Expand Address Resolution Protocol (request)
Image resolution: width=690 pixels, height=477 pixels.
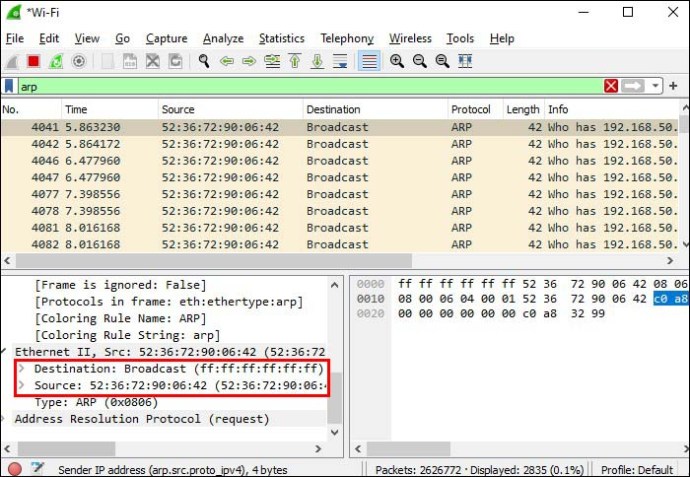tap(4, 418)
